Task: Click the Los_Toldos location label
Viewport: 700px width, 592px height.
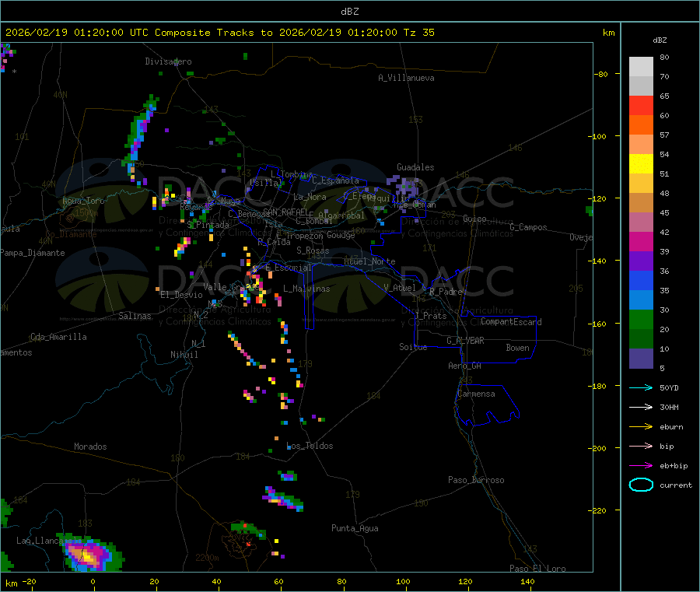Action: pyautogui.click(x=310, y=446)
